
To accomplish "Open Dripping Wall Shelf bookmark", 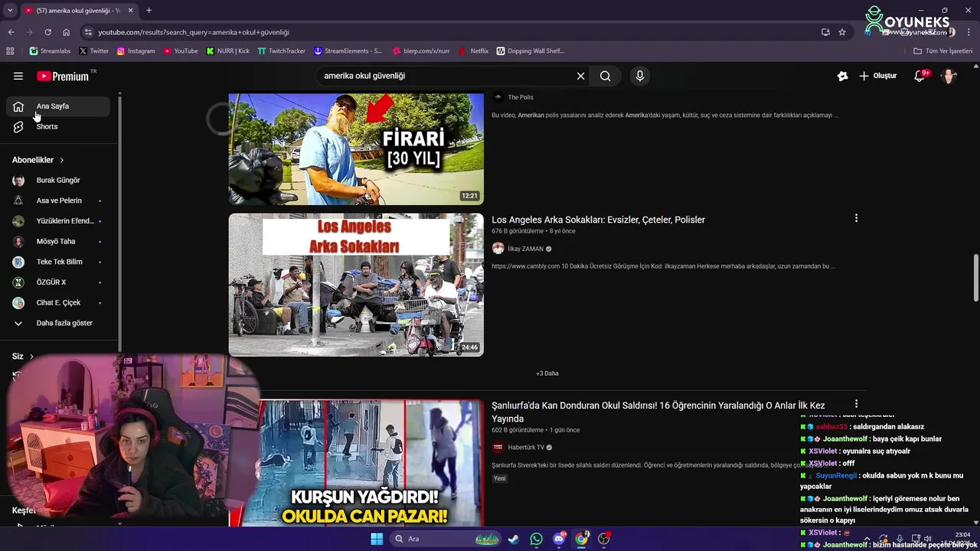I will (531, 51).
